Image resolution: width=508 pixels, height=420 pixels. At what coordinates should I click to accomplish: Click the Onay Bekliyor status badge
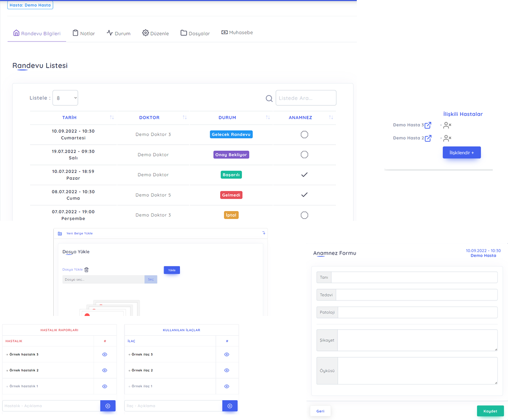[x=231, y=155]
